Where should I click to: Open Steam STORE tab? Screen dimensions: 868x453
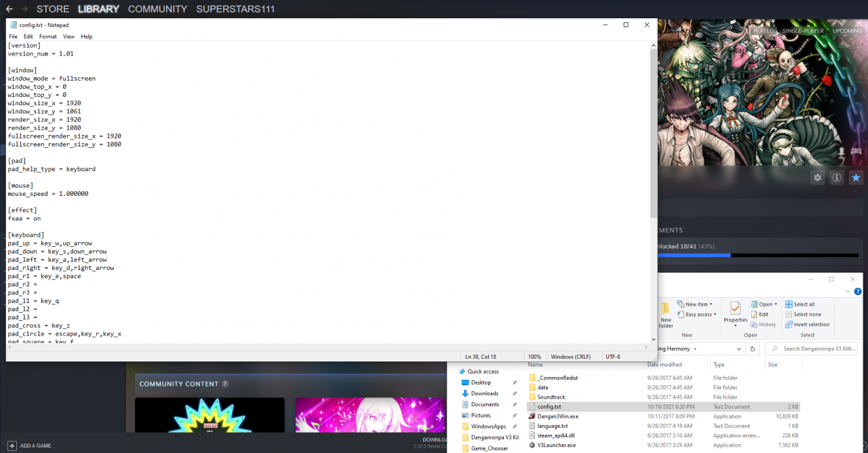[x=53, y=9]
